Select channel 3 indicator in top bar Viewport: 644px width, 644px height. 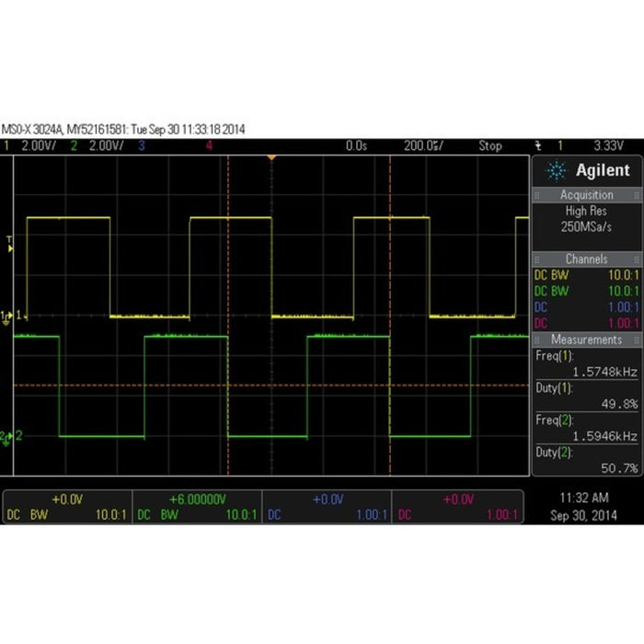[142, 145]
